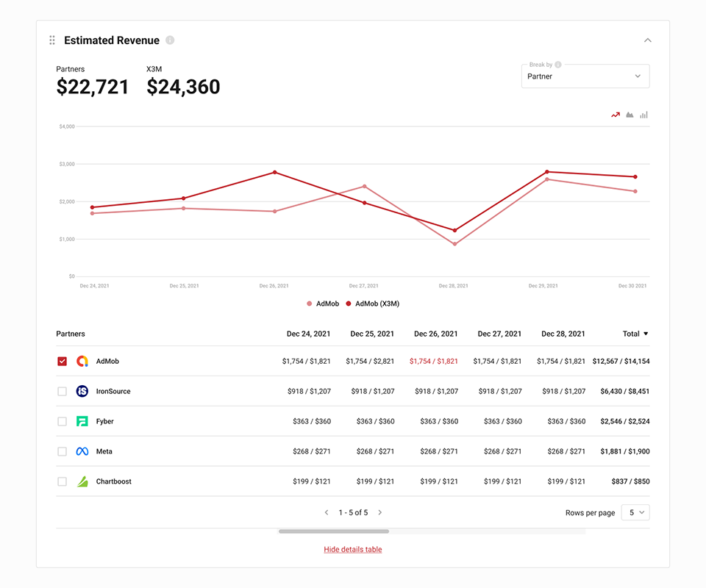Viewport: 706px width, 588px height.
Task: Click the Dec 27, 2021 column header
Action: coord(499,334)
